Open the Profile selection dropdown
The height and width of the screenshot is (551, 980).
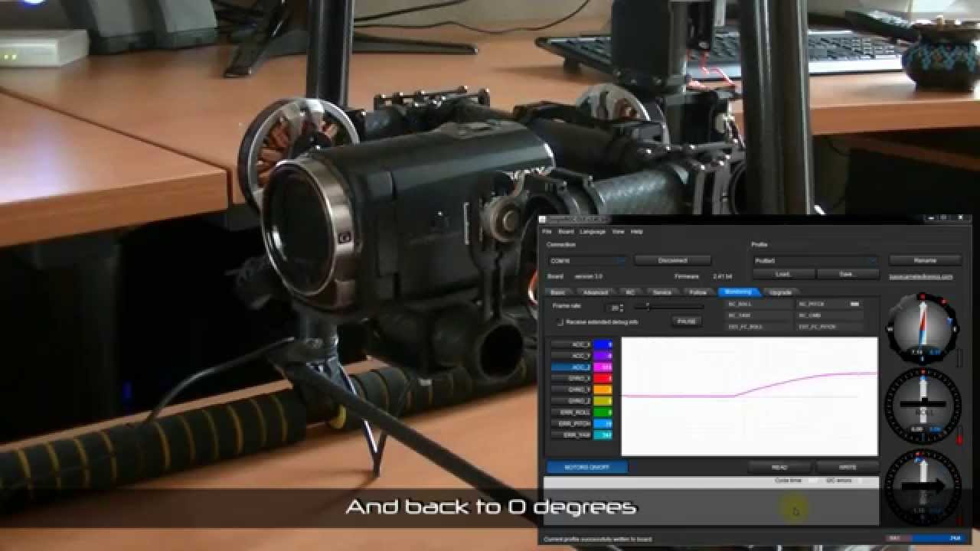point(815,261)
